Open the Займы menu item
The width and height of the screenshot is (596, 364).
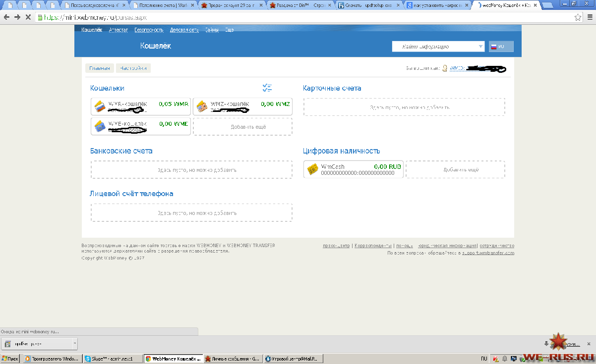click(x=212, y=30)
